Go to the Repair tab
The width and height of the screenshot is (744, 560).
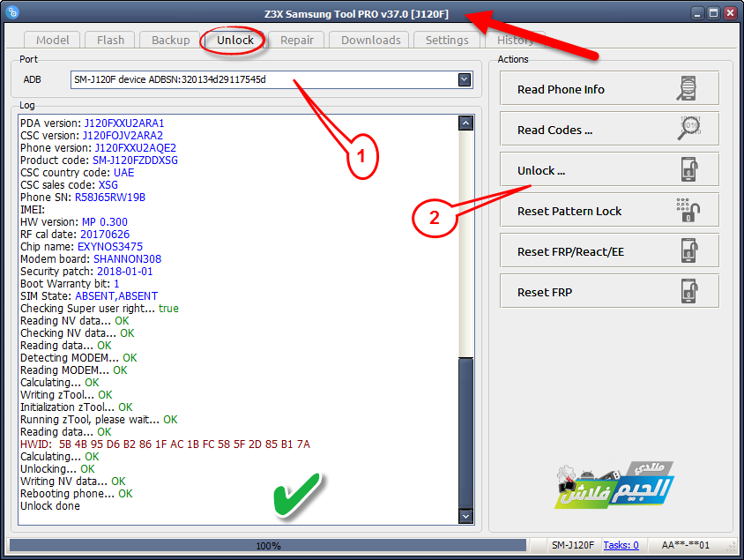(x=296, y=40)
